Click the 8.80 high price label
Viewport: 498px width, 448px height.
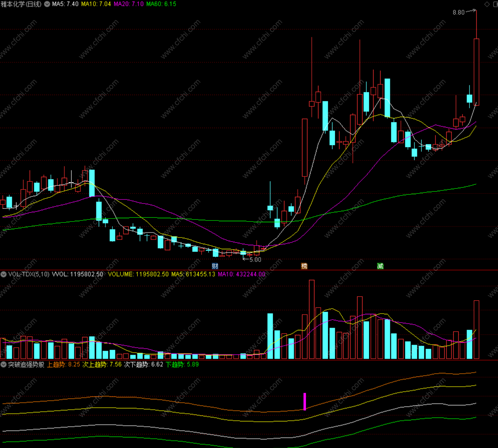point(458,12)
